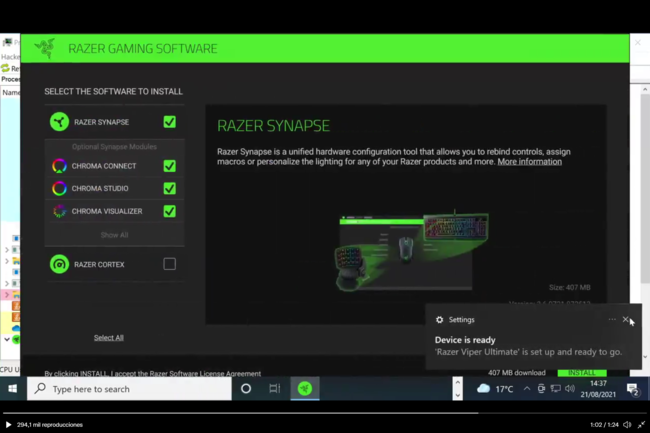
Task: Select the CHROMA STUDIO row label
Action: coord(100,189)
